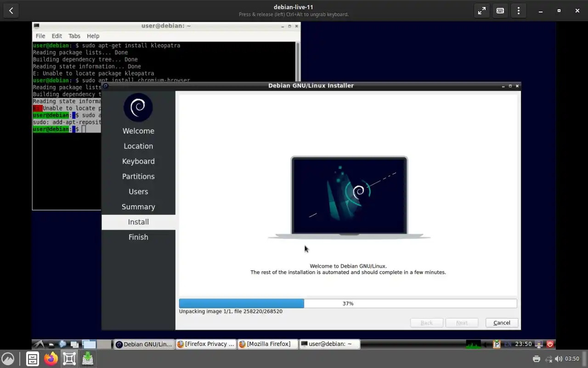
Task: Click the host network disconnected tray icon
Action: pyautogui.click(x=548, y=359)
